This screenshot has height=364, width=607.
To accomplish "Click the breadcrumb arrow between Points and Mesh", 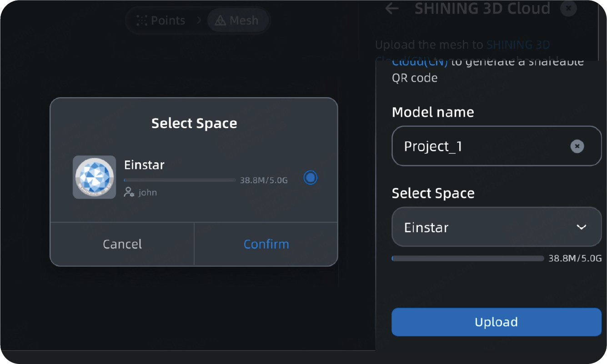I will (199, 20).
